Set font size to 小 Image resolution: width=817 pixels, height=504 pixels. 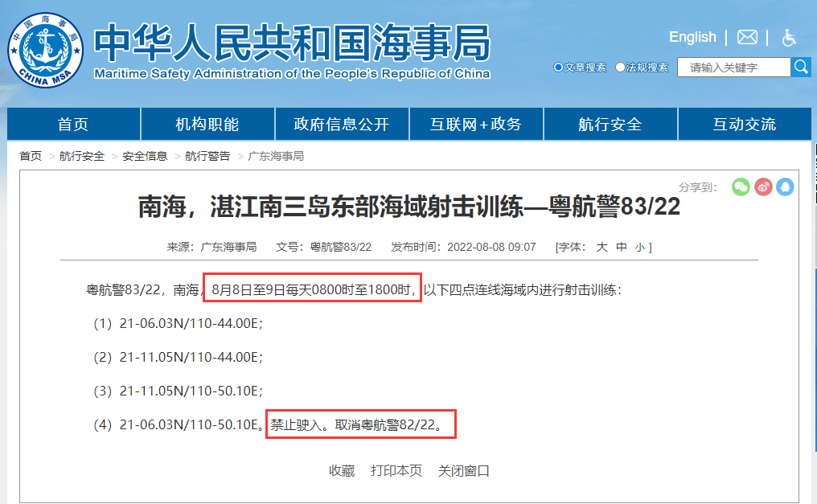point(640,248)
